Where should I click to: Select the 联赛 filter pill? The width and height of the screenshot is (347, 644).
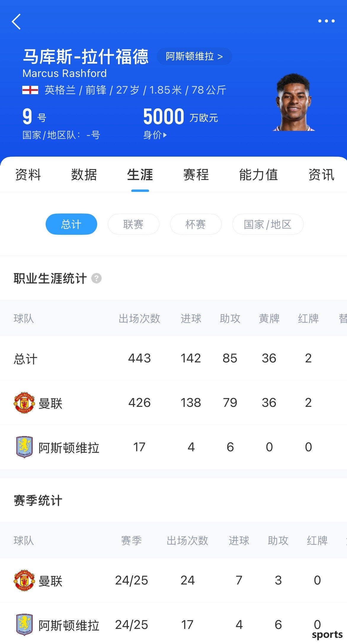pyautogui.click(x=134, y=224)
